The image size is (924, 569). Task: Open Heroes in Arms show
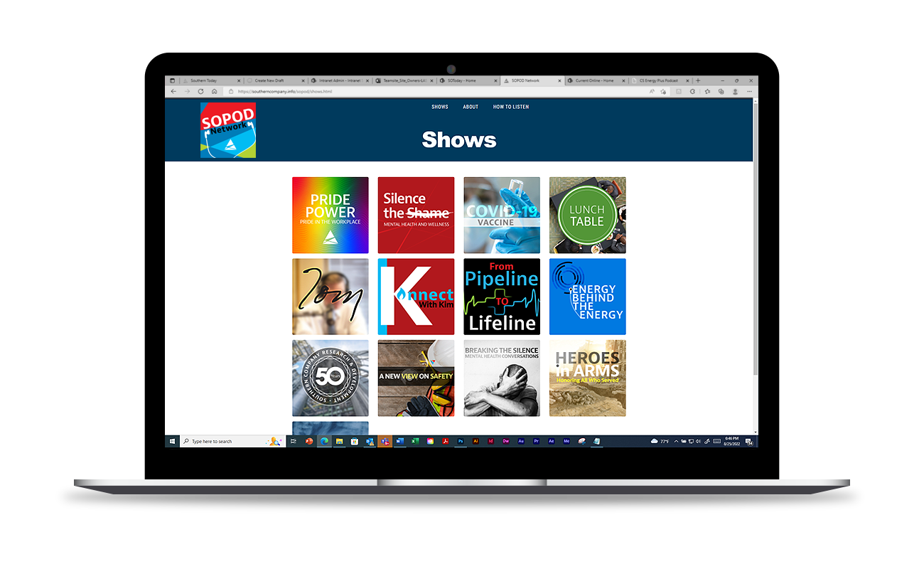[x=588, y=378]
